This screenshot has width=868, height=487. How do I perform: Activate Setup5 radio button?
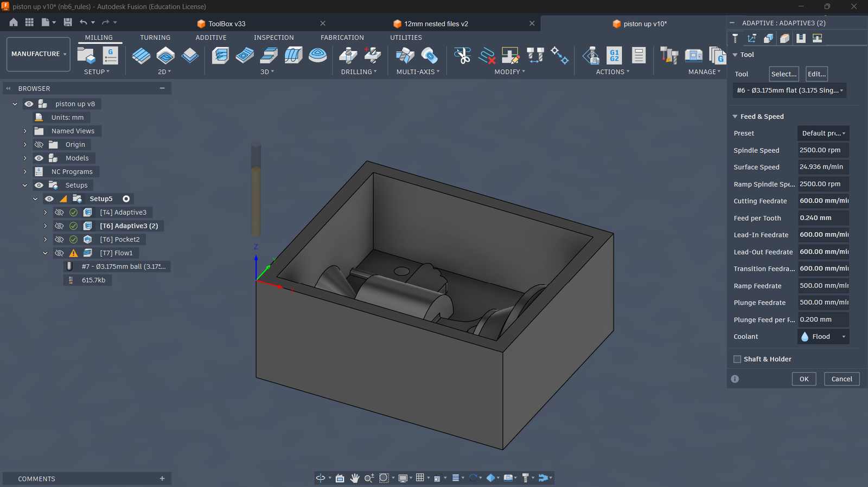(126, 198)
